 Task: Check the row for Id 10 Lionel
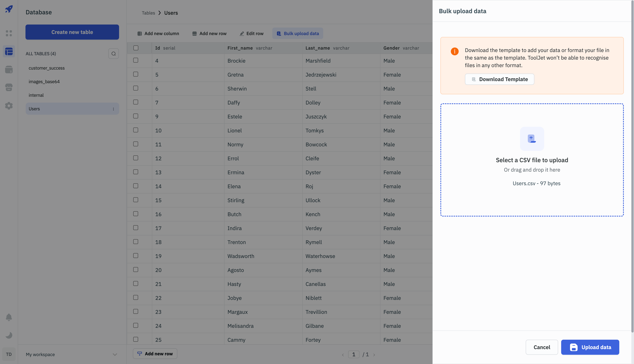(x=136, y=130)
